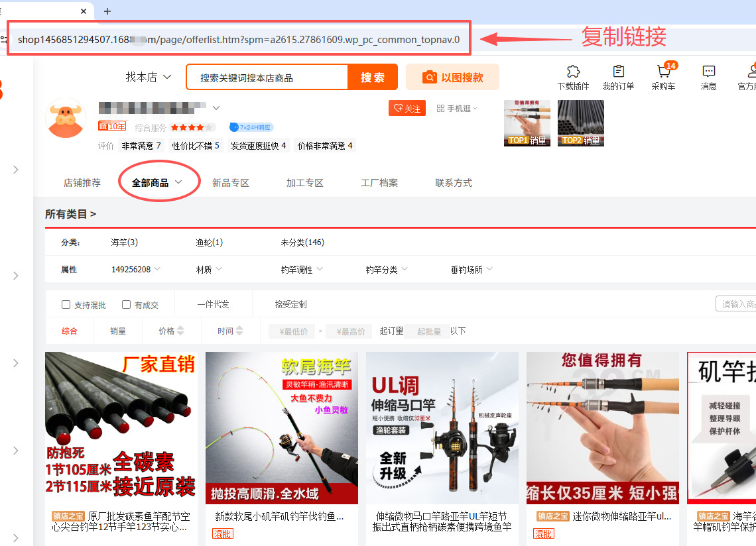Image resolution: width=756 pixels, height=546 pixels.
Task: Click the 混批 tag under 新款软尾小矶竿
Action: coord(222,533)
